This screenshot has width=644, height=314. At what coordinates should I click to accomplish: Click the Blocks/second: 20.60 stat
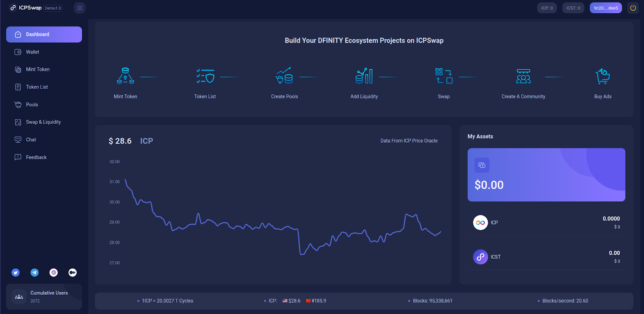click(565, 301)
